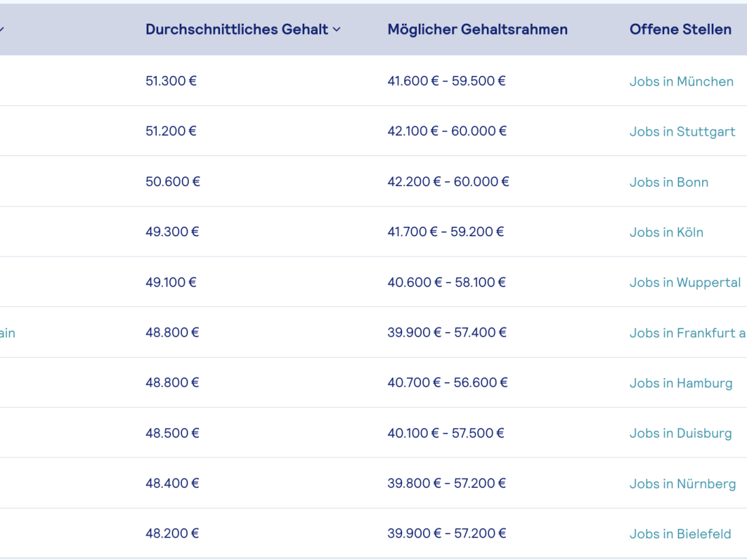Select the 42.100 € - 60.000 € range cell

coord(447,131)
